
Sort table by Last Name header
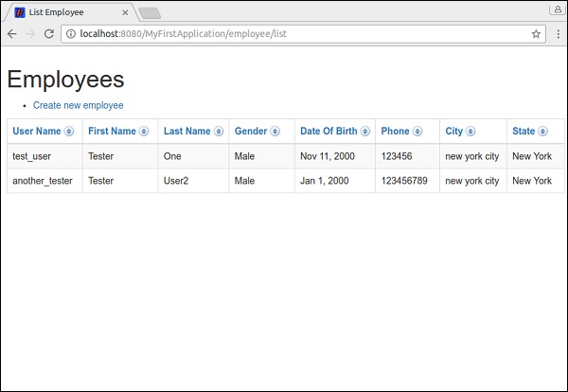(x=186, y=132)
